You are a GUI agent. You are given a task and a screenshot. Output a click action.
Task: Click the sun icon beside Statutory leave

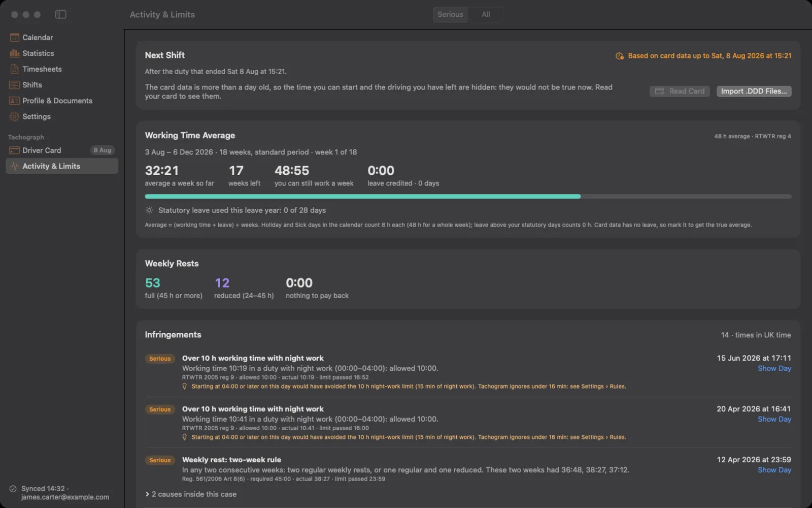pos(149,210)
